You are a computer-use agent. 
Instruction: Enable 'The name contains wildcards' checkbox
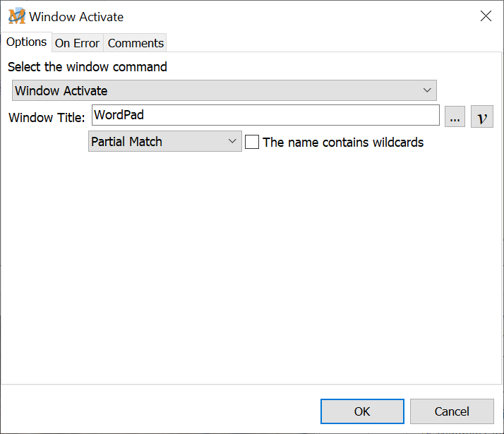click(x=252, y=142)
